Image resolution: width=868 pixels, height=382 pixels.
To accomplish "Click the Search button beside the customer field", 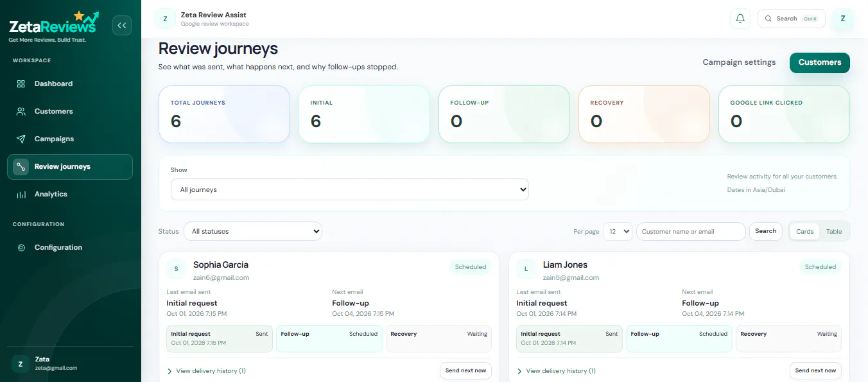I will point(766,231).
